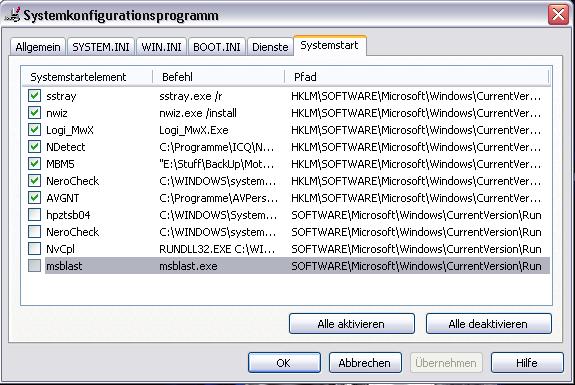The image size is (575, 385).
Task: Uncheck the NeroCheck entry with HKLM path
Action: coord(34,180)
